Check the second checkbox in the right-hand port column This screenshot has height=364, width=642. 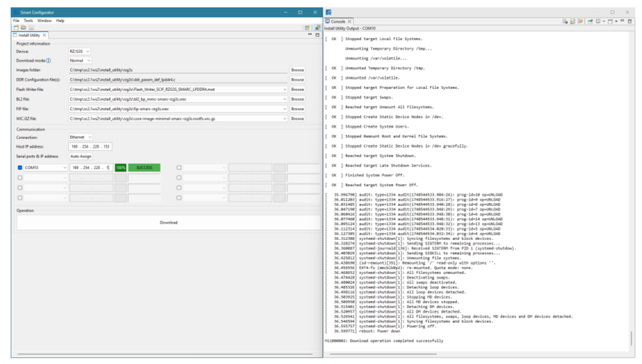pos(179,178)
